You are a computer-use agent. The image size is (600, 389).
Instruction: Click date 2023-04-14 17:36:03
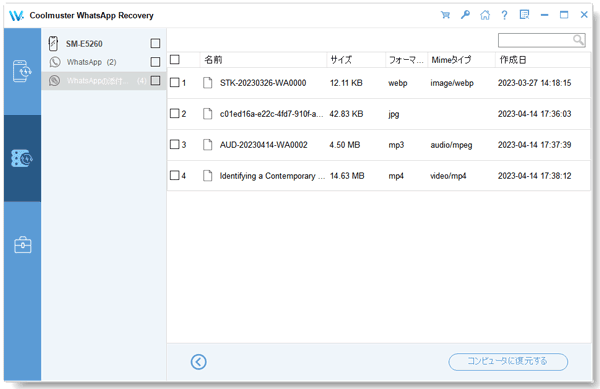coord(535,114)
